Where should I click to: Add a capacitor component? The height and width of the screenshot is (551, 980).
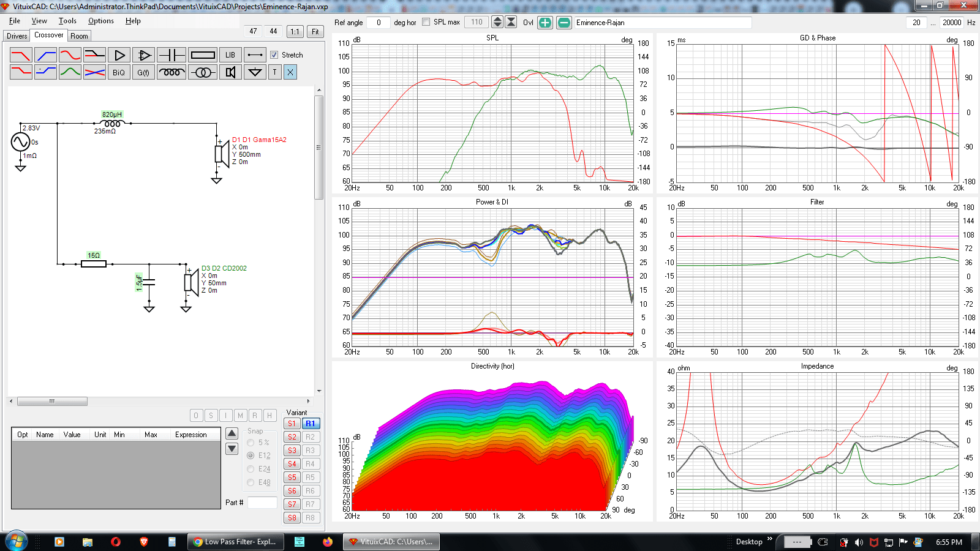pyautogui.click(x=171, y=55)
